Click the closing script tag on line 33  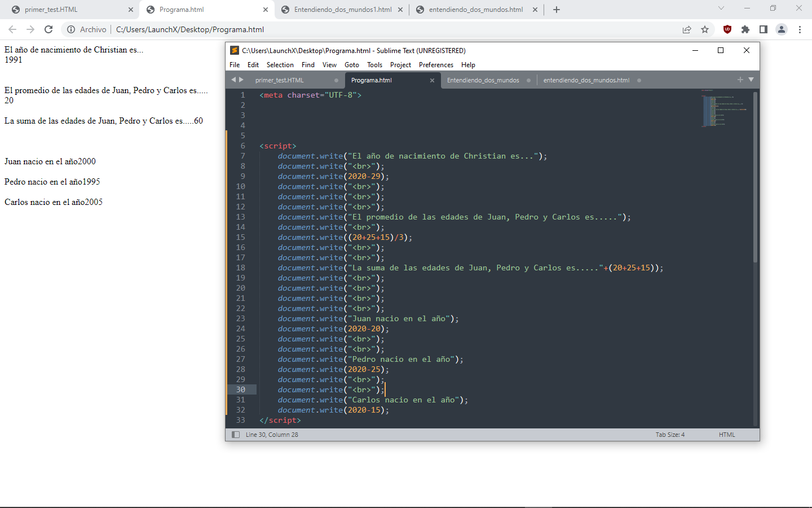point(280,420)
